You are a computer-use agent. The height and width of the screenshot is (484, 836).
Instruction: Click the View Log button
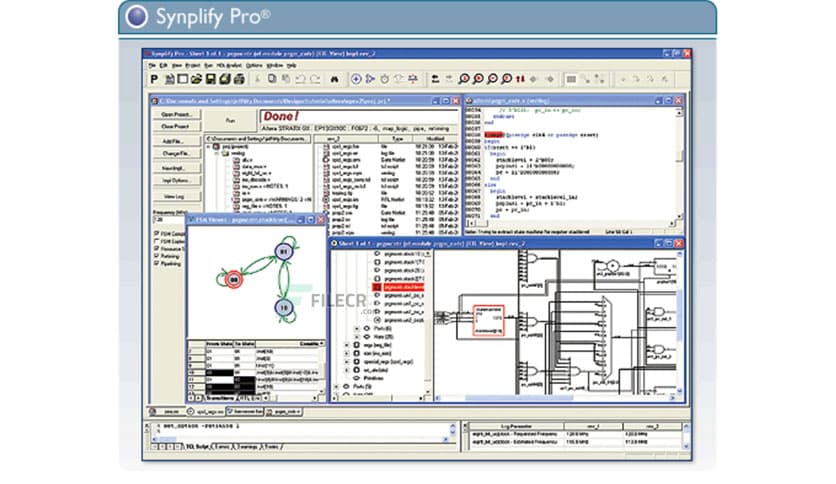coord(176,197)
